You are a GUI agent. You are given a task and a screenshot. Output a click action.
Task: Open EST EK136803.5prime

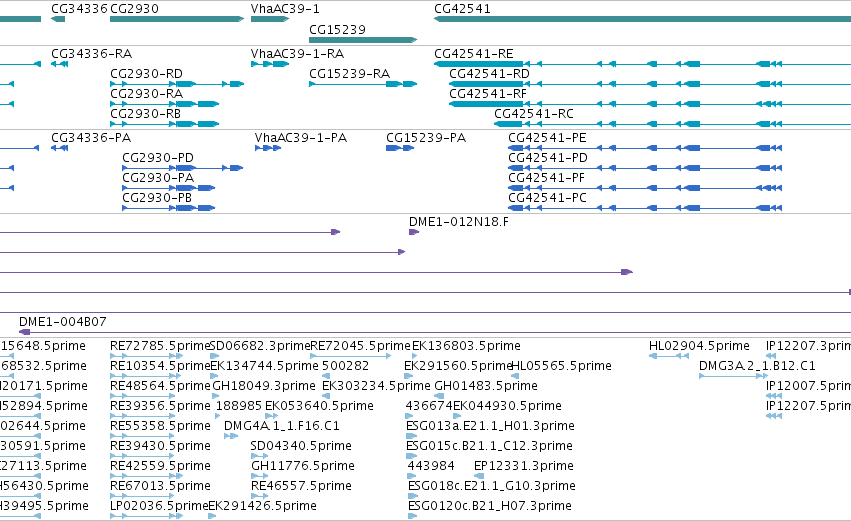pos(466,346)
